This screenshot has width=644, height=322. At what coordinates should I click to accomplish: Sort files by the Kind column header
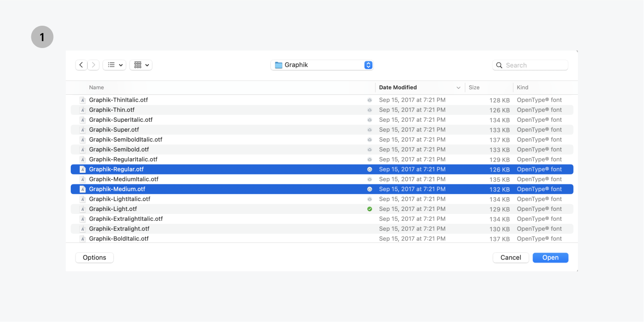tap(523, 87)
